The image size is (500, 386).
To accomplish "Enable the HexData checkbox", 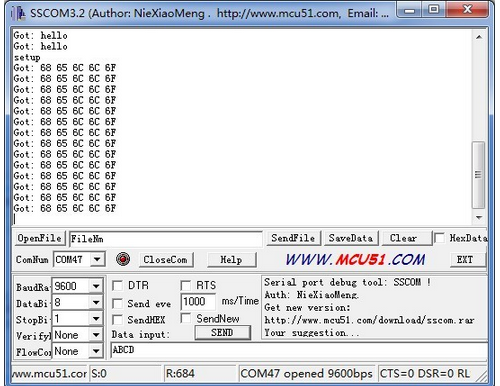I will 440,238.
